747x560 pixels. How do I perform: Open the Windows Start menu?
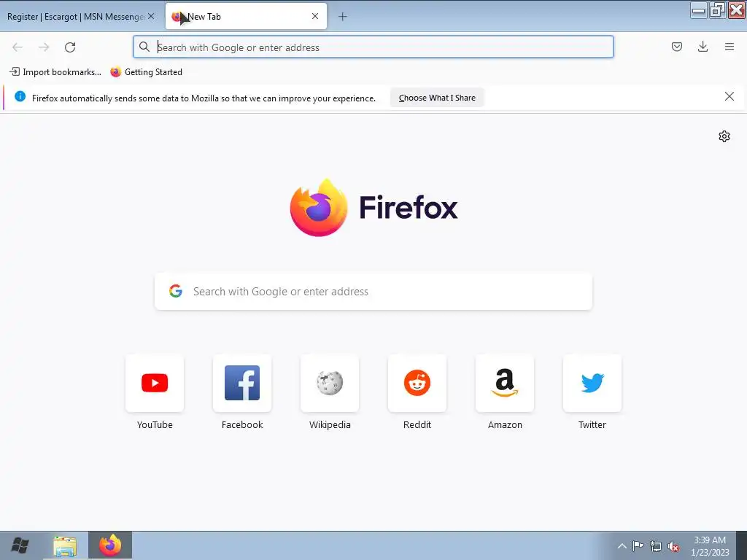20,545
